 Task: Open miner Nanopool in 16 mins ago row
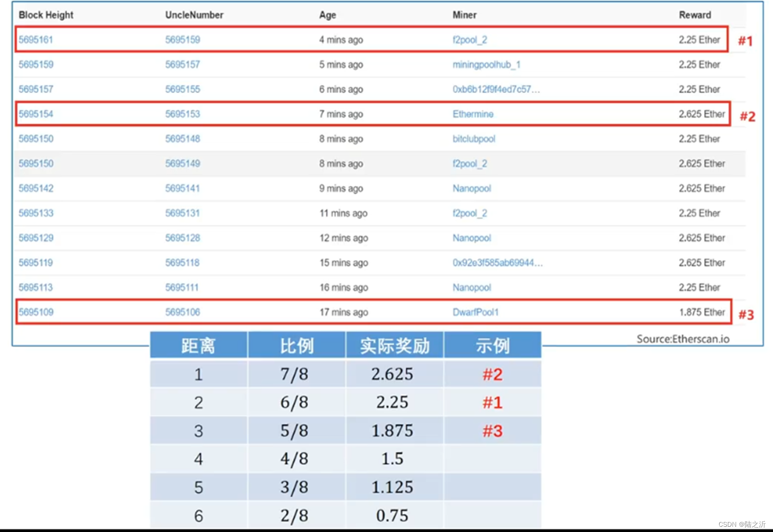[x=472, y=287]
